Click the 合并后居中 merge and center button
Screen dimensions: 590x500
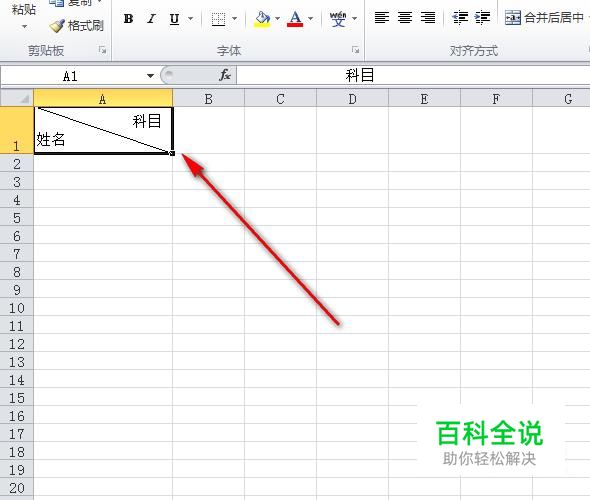pos(545,17)
